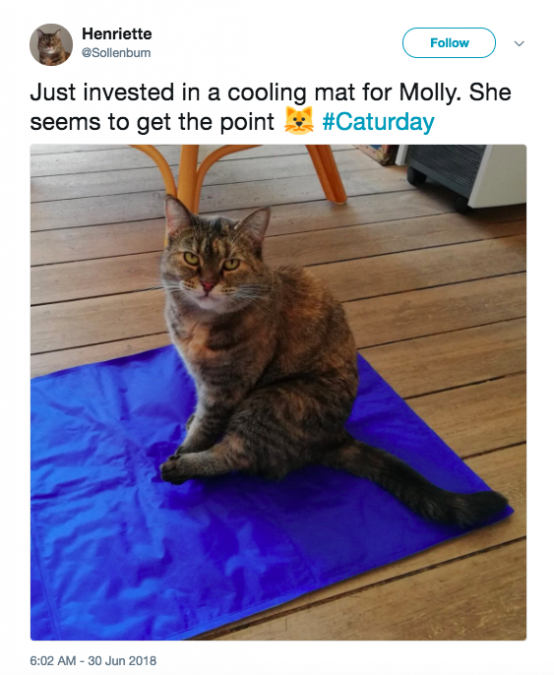
Task: Click the cat face emoji in tweet
Action: [298, 121]
